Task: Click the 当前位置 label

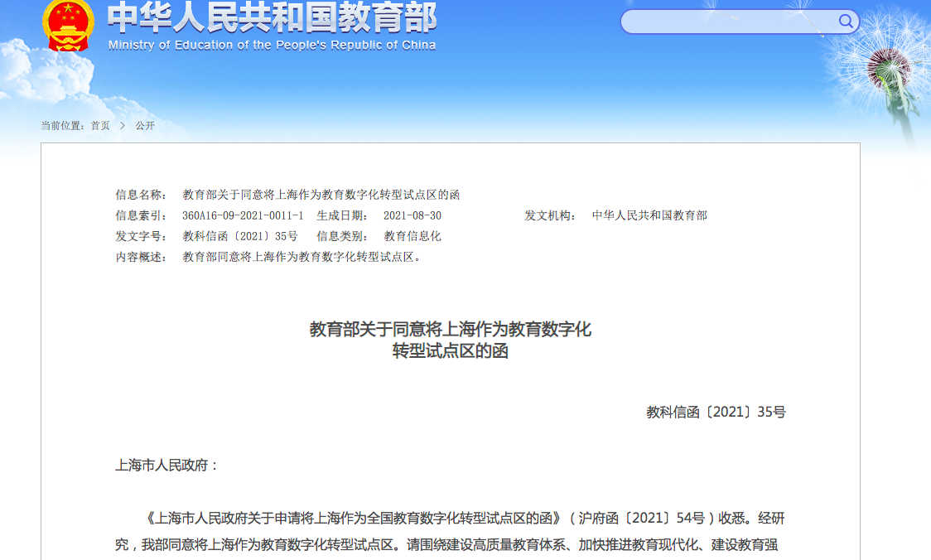Action: click(64, 126)
